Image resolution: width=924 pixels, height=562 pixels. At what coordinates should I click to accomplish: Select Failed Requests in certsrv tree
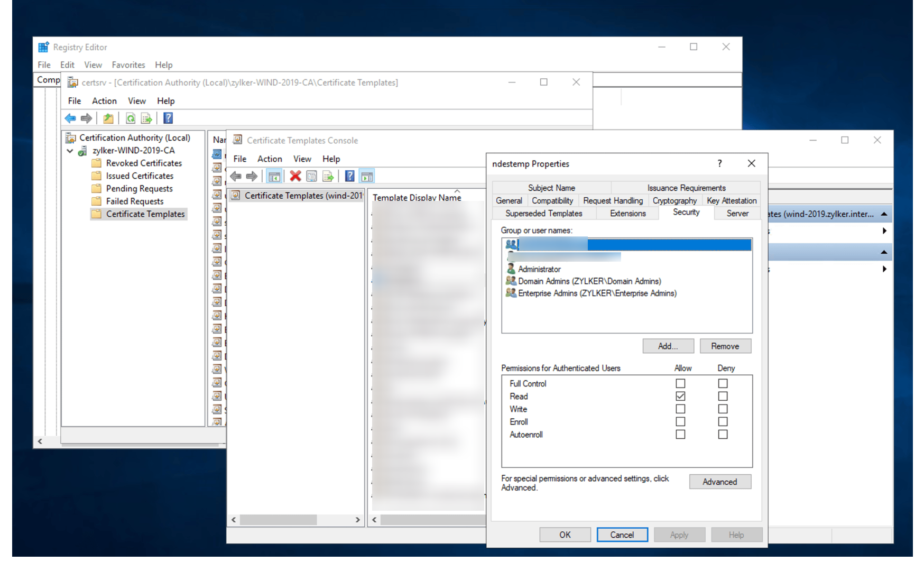(x=135, y=201)
